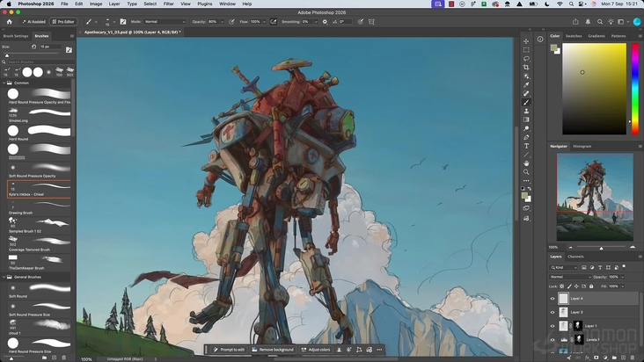Open the brush settings panel toggle icon
This screenshot has width=644, height=362.
(x=123, y=22)
